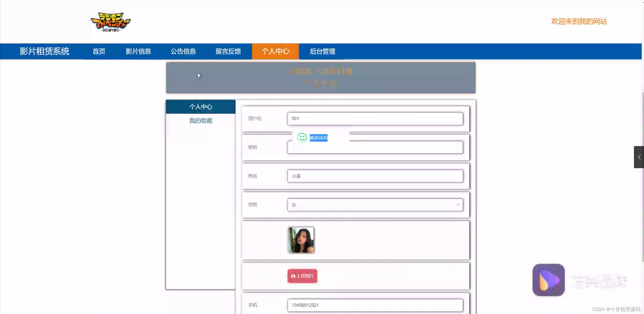Click the 修改成功 toast message
The width and height of the screenshot is (644, 314).
pos(318,138)
